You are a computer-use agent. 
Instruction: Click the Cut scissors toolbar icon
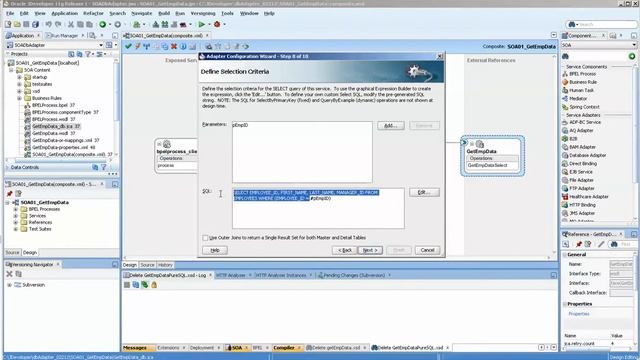point(71,24)
